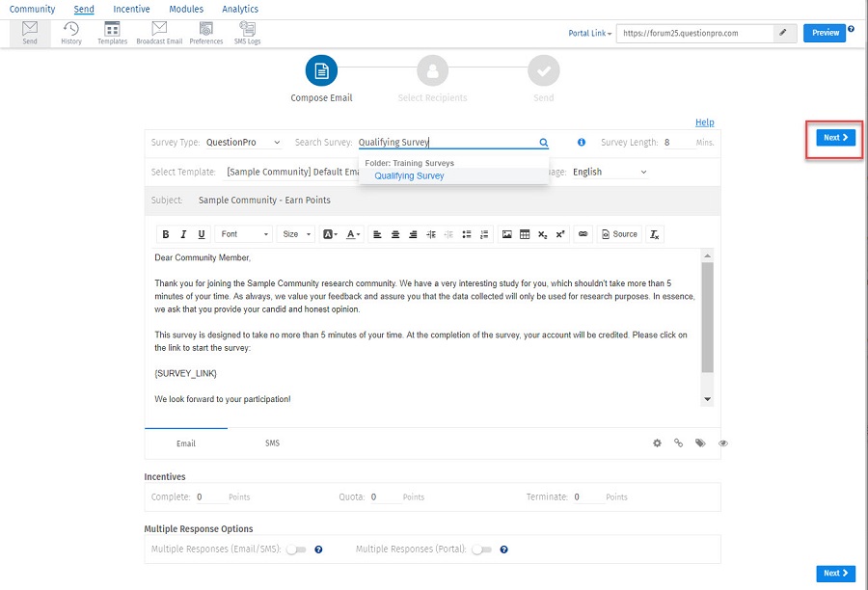Open the Size dropdown
868x590 pixels.
click(296, 234)
